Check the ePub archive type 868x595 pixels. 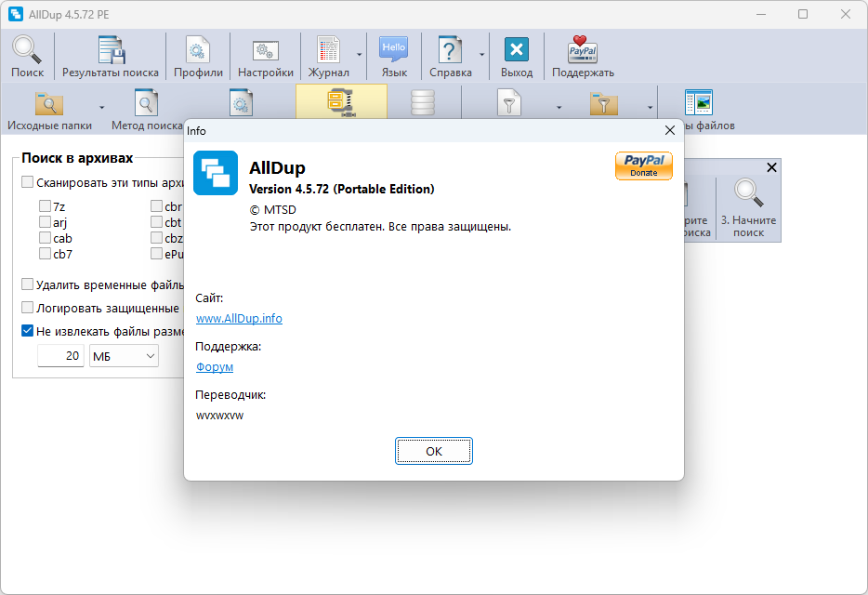(x=157, y=254)
